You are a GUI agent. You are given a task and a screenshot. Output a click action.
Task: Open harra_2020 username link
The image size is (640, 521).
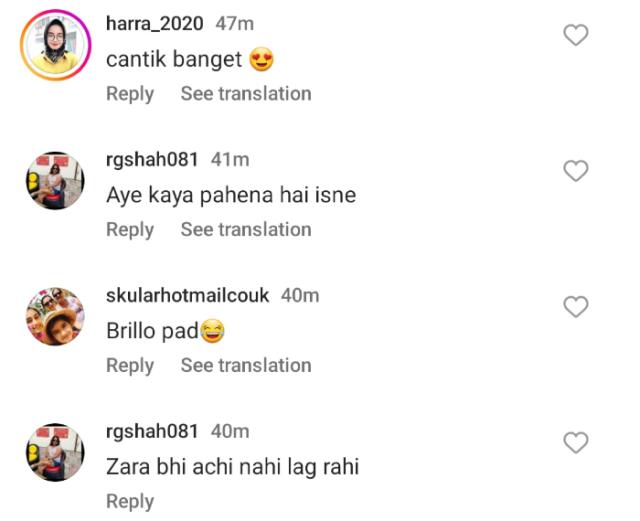tap(155, 24)
